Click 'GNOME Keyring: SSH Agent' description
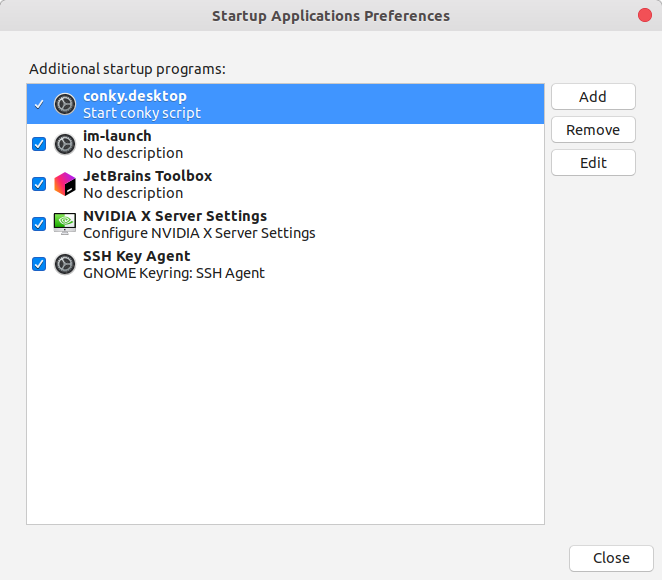The height and width of the screenshot is (580, 662). [x=174, y=273]
